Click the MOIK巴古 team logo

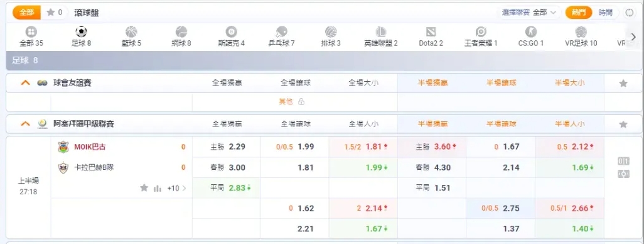coord(63,147)
